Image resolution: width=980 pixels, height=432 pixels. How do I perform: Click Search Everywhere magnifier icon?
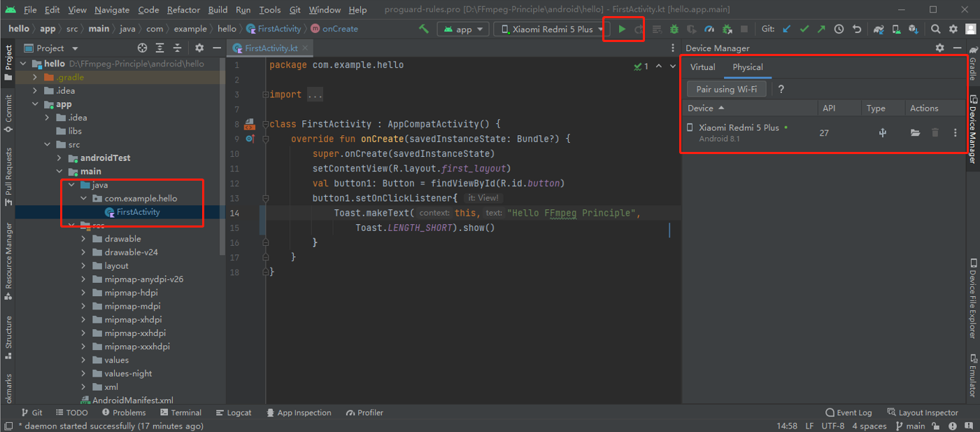pos(935,29)
